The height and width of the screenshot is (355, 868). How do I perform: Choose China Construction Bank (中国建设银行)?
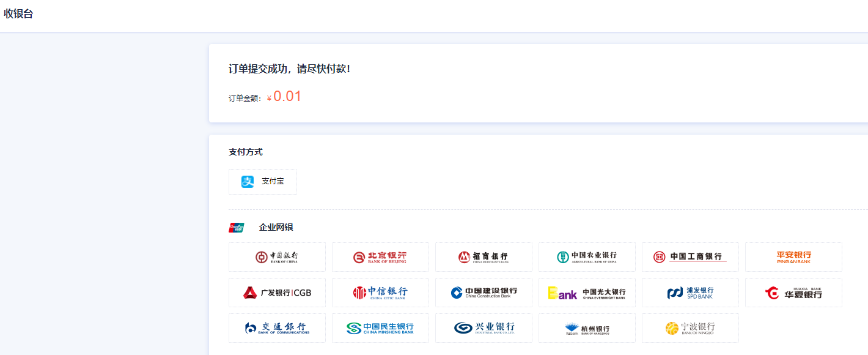[x=484, y=293]
